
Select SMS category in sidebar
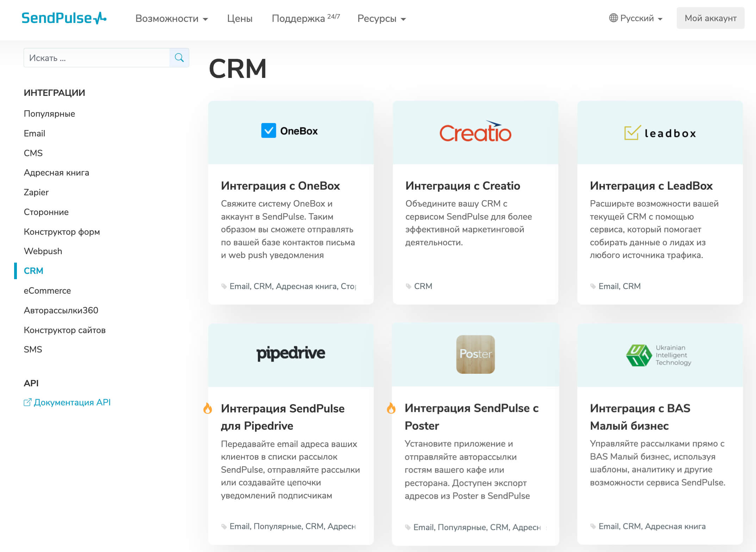pos(33,349)
